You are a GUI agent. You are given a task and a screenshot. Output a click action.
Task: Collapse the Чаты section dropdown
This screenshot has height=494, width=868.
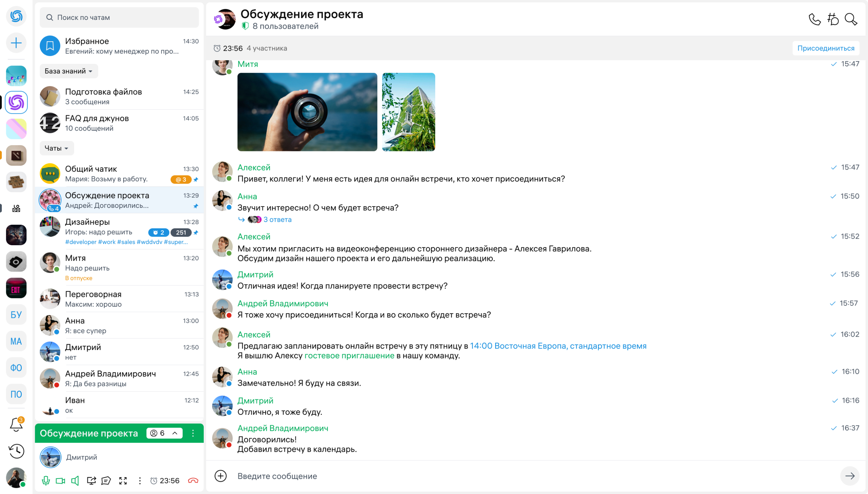56,148
